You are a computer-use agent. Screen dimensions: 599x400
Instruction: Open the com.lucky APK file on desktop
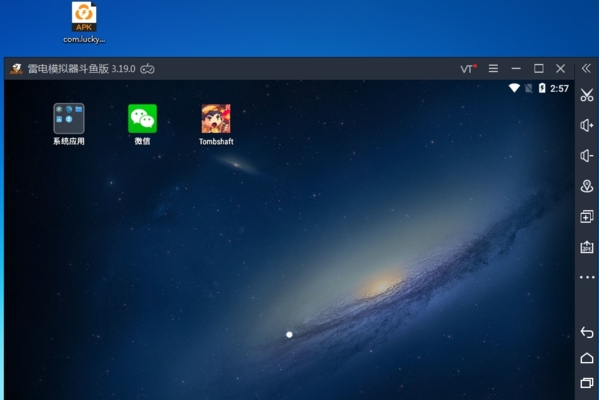tap(84, 23)
